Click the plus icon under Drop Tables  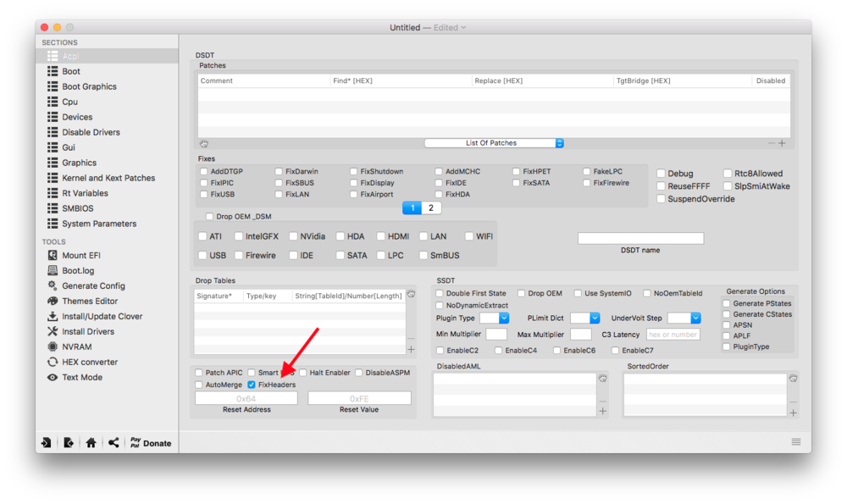[x=411, y=349]
